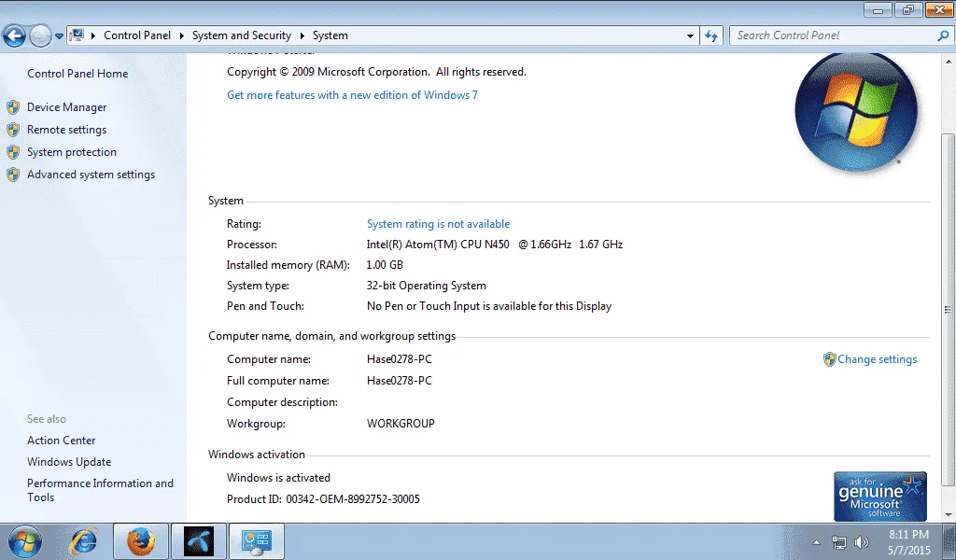
Task: Expand the arrow after Control Panel breadcrumb
Action: point(182,36)
